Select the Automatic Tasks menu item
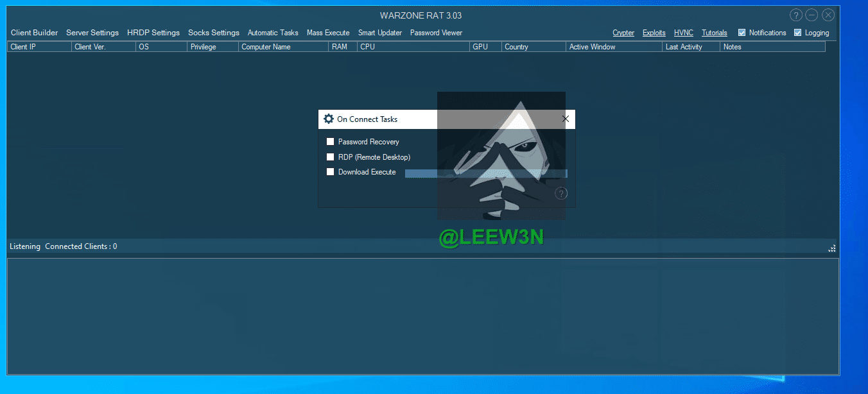The height and width of the screenshot is (394, 868). pyautogui.click(x=273, y=33)
